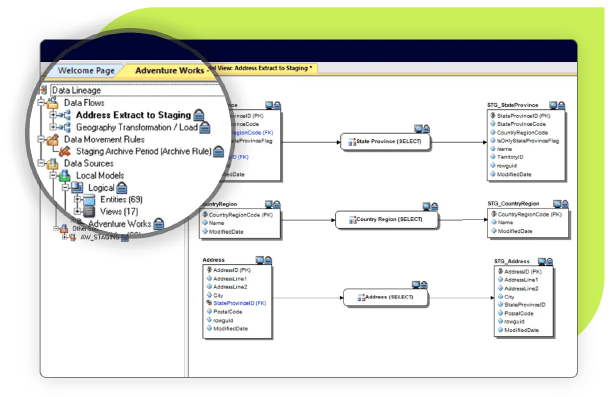Expand the Entities (69) node
611x397 pixels.
[78, 199]
